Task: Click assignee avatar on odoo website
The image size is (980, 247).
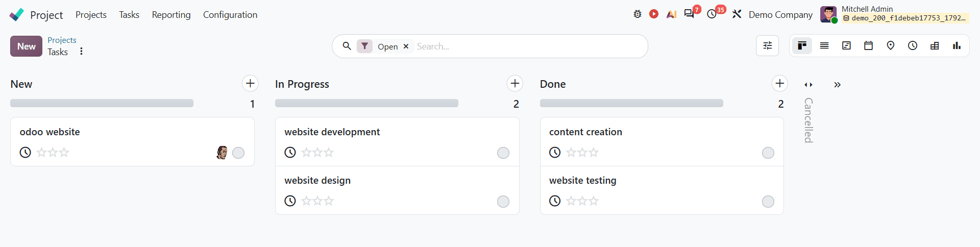Action: pos(222,153)
